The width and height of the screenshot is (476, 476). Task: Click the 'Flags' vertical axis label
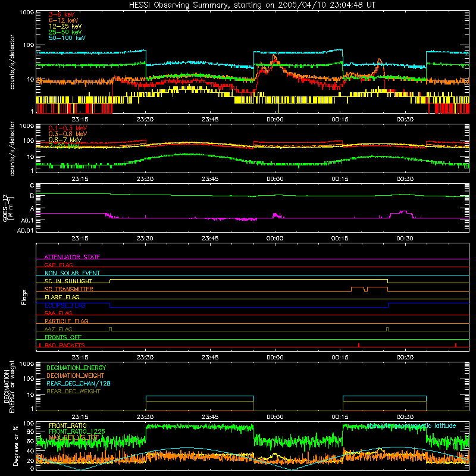(x=24, y=297)
